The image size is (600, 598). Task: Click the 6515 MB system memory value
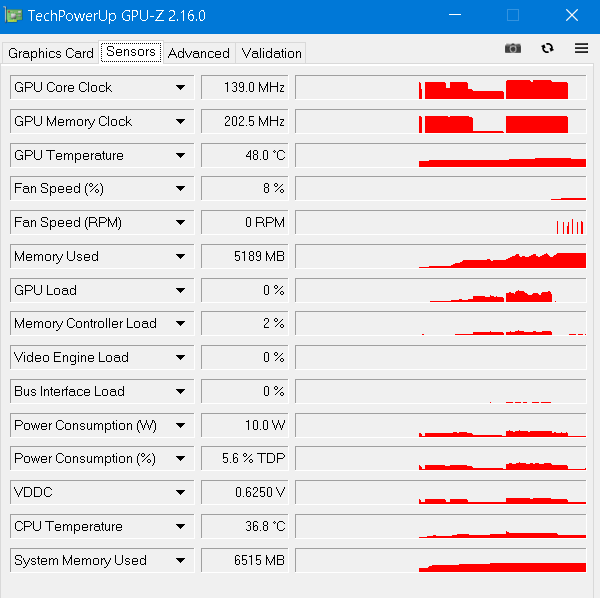tap(245, 561)
